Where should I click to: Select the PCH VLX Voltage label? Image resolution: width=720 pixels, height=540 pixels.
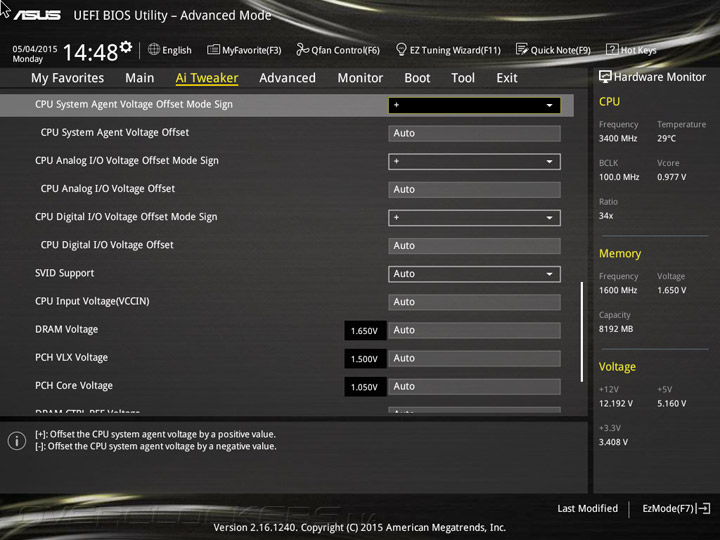(71, 357)
